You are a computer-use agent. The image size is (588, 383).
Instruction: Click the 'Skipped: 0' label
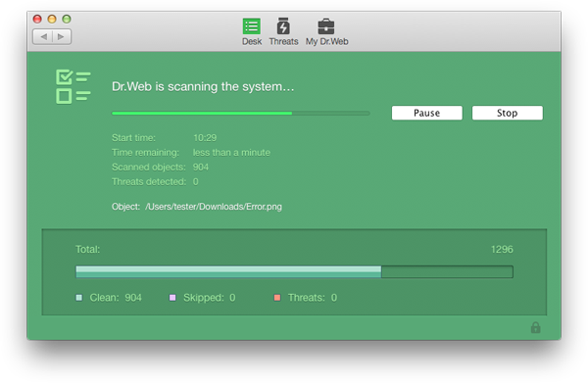210,298
